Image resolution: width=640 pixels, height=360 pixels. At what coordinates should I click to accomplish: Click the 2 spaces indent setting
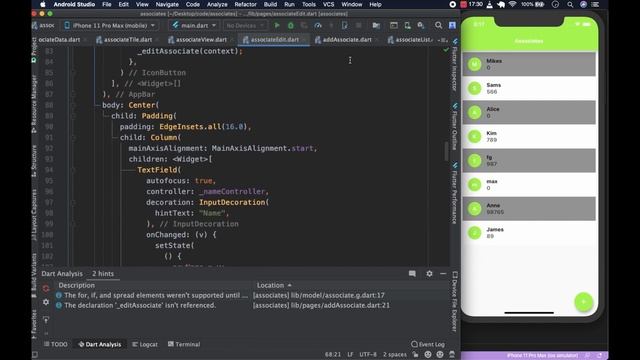point(394,354)
